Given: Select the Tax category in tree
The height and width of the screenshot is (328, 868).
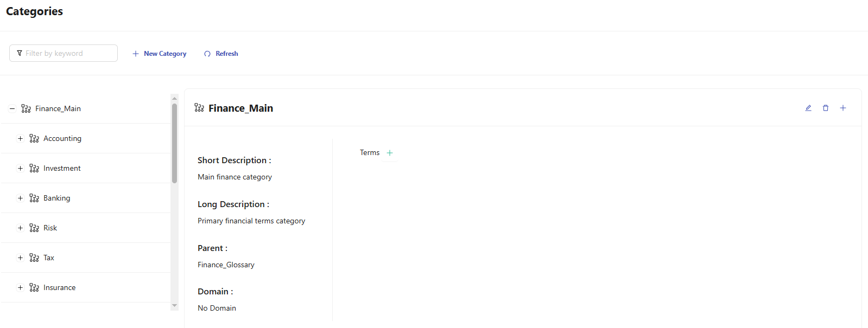Looking at the screenshot, I should click(x=49, y=258).
